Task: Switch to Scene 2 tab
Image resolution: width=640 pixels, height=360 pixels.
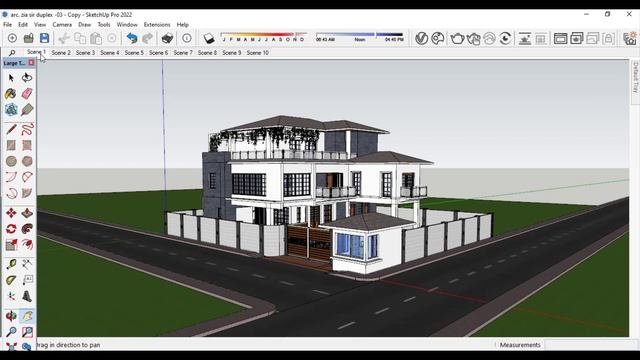Action: coord(61,53)
